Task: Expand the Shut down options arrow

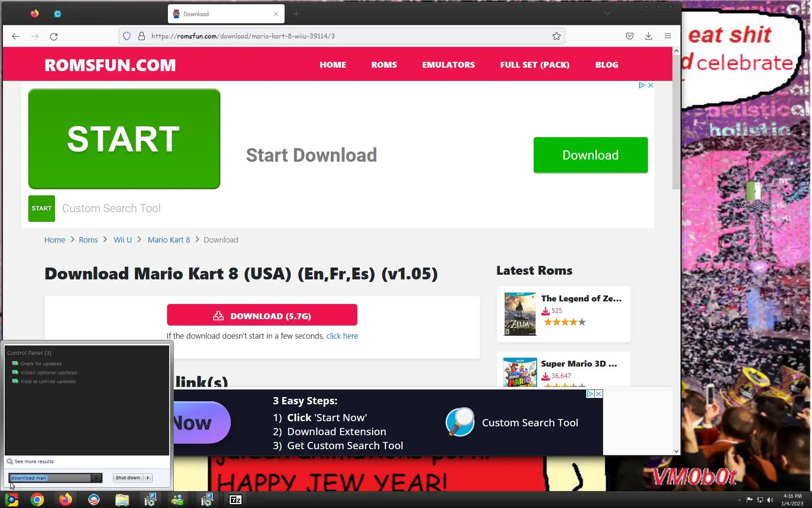Action: [148, 478]
